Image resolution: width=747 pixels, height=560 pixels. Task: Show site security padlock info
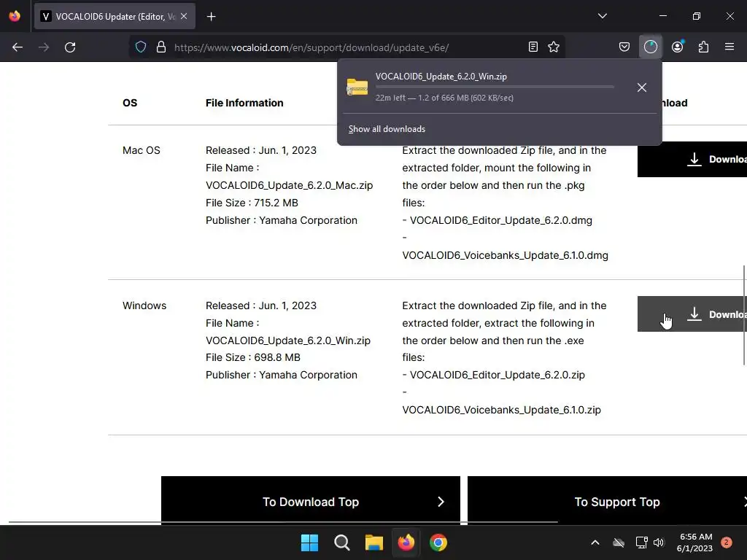pos(161,47)
